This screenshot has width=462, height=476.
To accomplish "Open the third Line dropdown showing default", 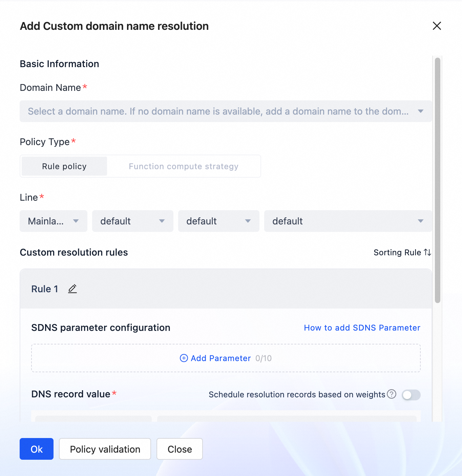I will [x=218, y=221].
